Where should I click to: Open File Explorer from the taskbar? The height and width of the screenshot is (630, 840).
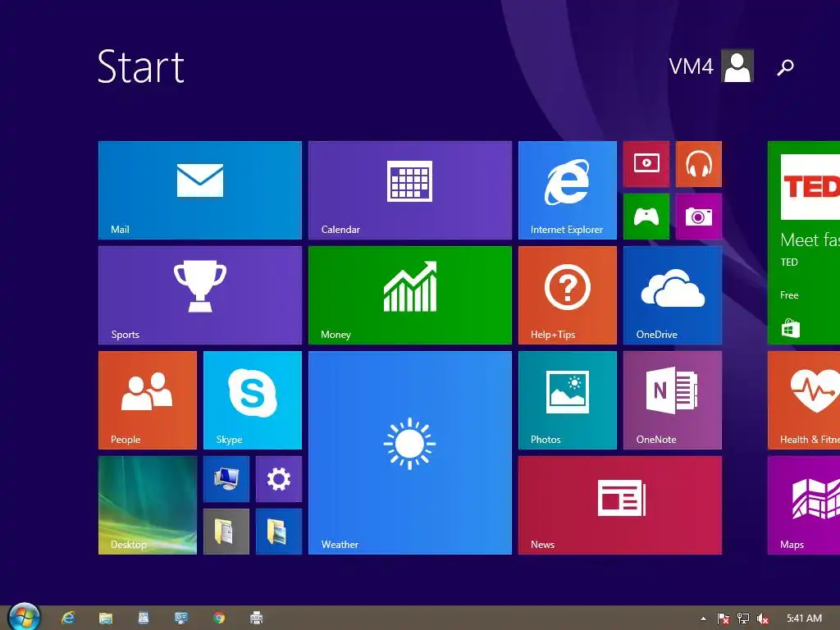(106, 618)
